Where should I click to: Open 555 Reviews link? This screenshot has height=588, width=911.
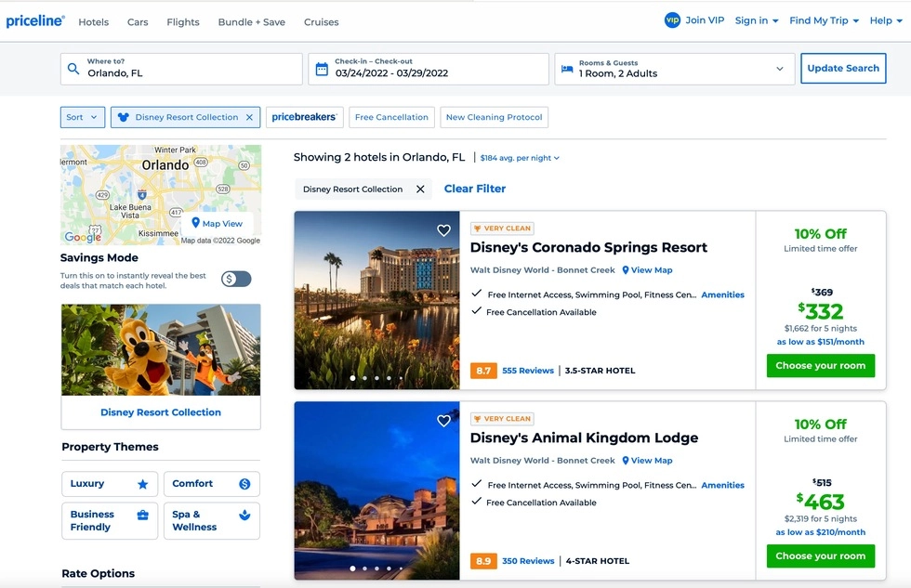[x=528, y=371]
